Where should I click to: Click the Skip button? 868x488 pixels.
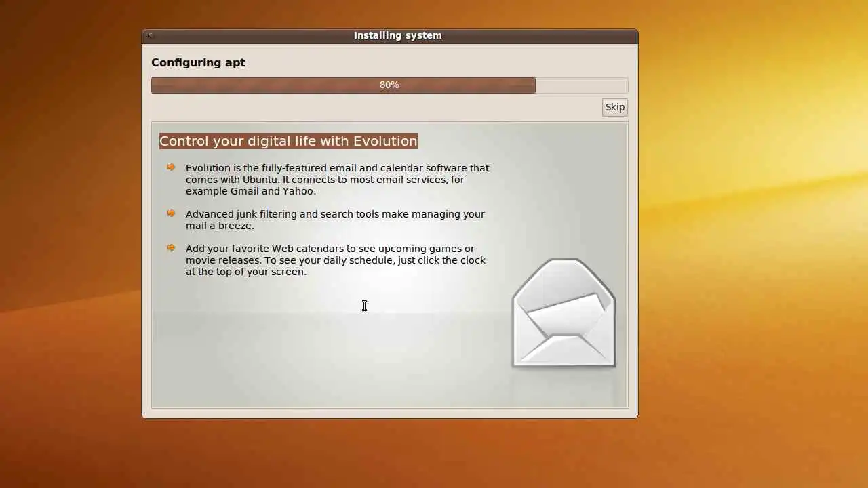tap(614, 107)
